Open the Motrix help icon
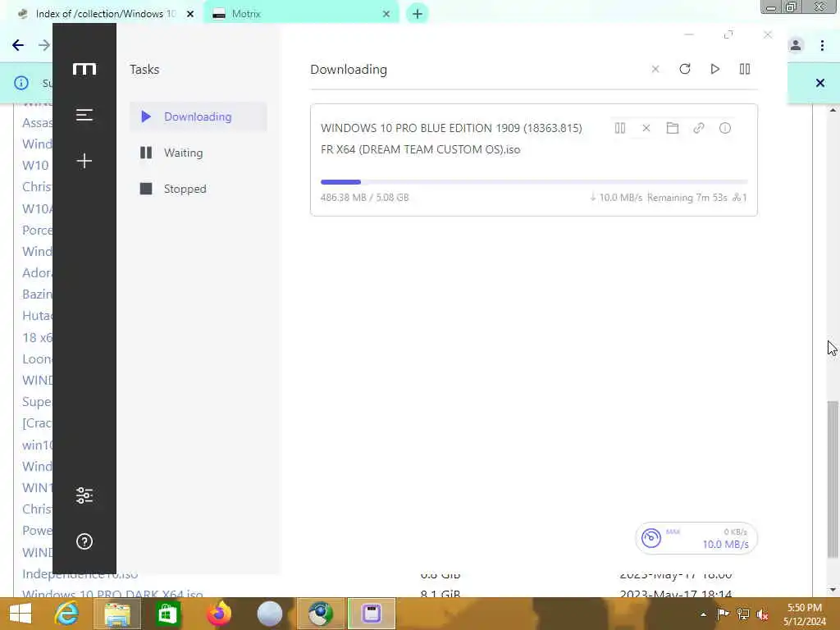Viewport: 840px width, 630px height. (84, 541)
